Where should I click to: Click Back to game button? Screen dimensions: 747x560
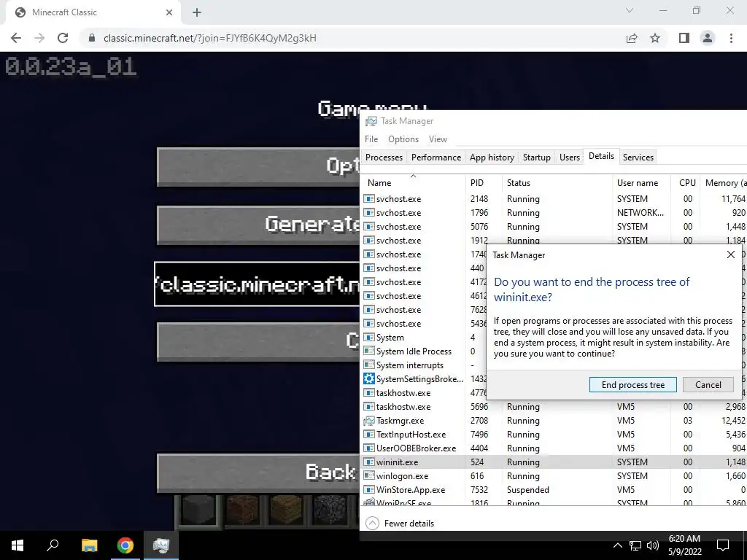tap(258, 472)
